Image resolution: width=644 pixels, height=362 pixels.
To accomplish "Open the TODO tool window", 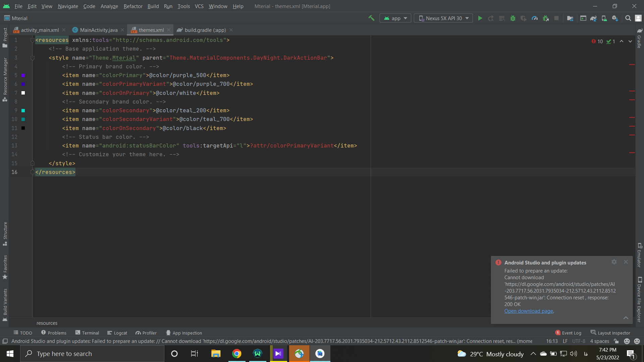I will [23, 333].
